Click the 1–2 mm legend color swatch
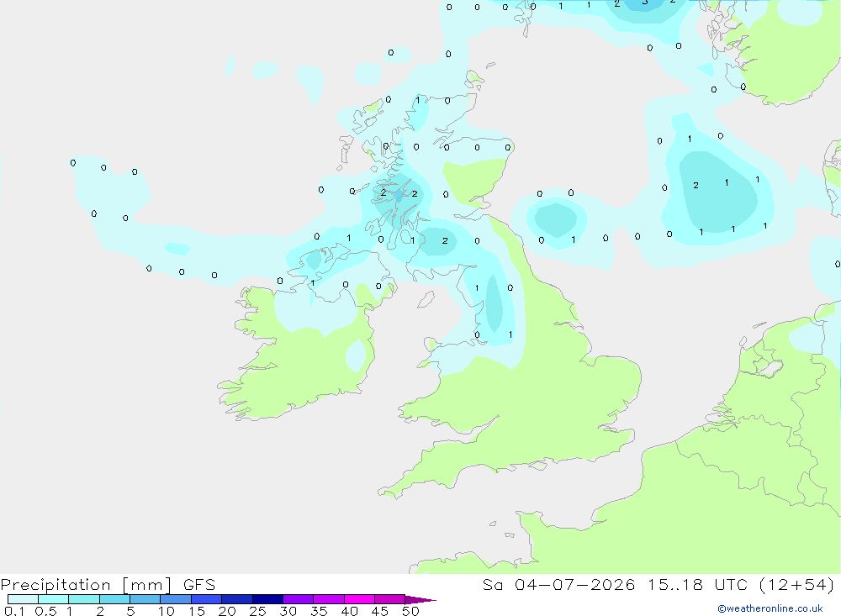The height and width of the screenshot is (616, 841). [x=84, y=599]
